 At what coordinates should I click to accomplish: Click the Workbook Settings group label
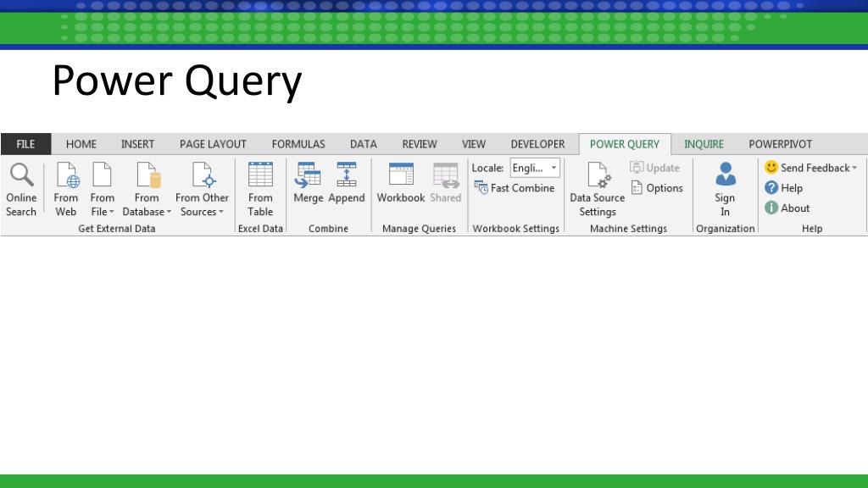tap(516, 229)
